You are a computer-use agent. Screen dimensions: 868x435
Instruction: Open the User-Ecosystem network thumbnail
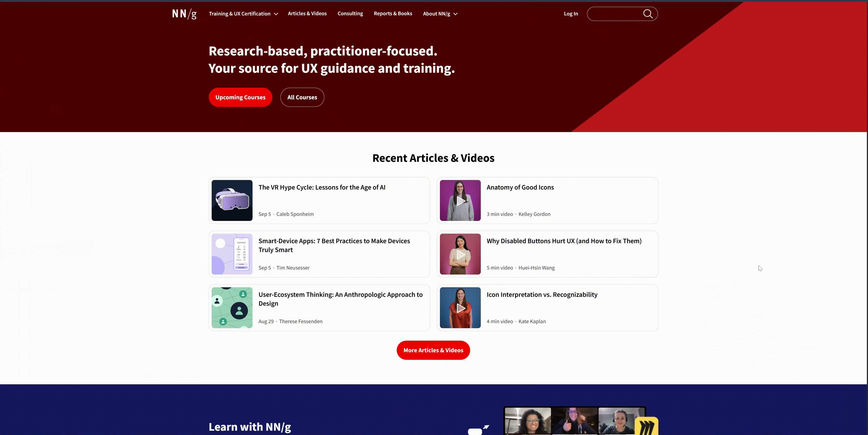232,308
